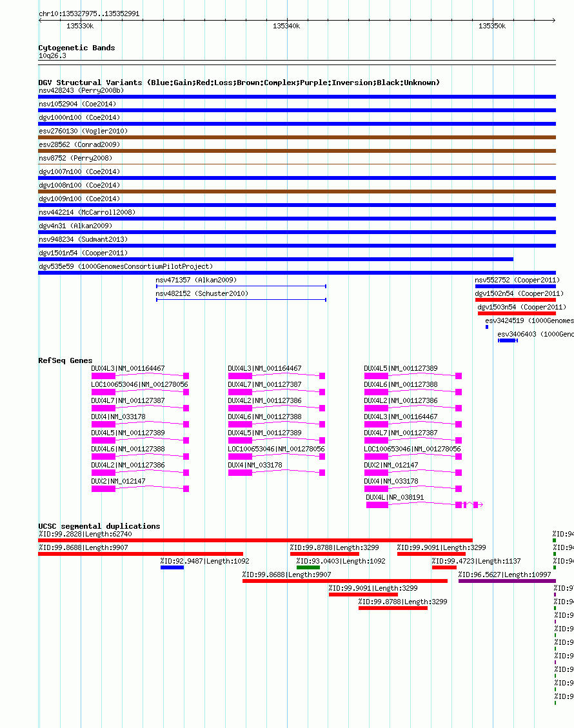The height and width of the screenshot is (728, 574).
Task: Click the 135340k ruler coordinate
Action: 286,26
